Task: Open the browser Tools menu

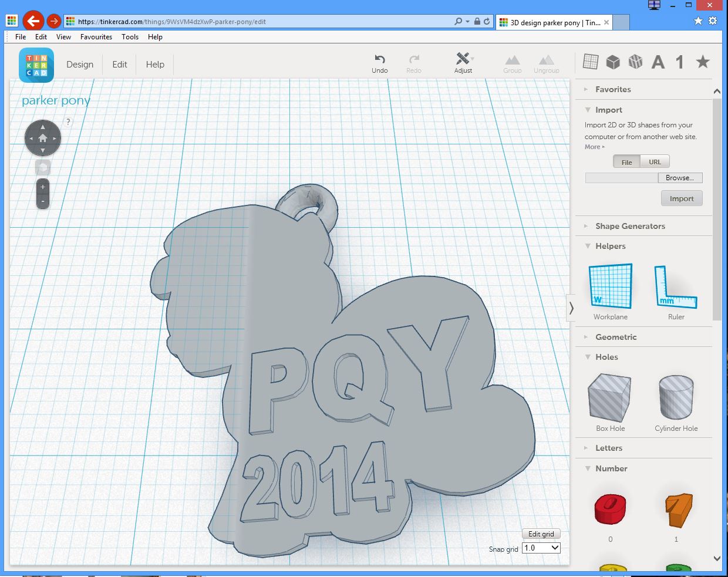Action: pos(130,36)
